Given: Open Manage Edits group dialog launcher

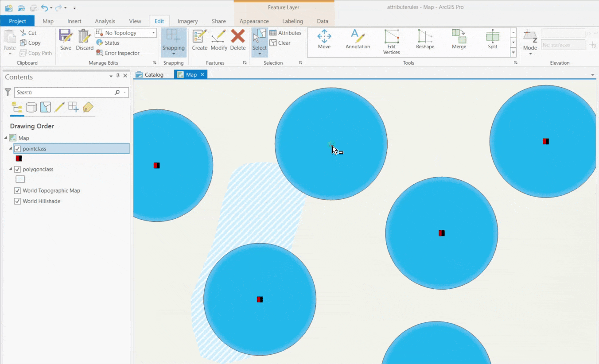Looking at the screenshot, I should pos(155,63).
